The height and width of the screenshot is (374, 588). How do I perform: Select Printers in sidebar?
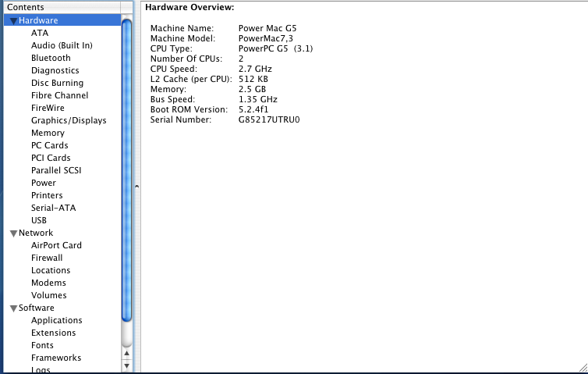(x=47, y=195)
